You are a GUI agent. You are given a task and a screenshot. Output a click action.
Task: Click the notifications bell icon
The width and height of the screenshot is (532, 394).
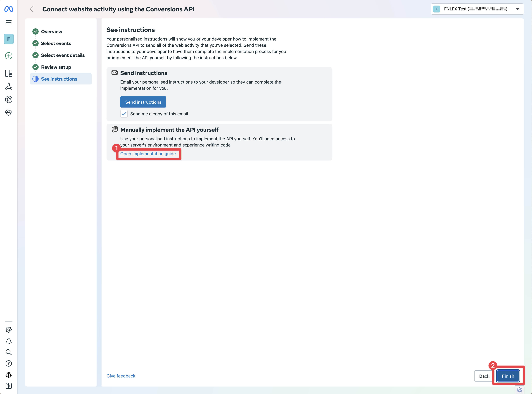[9, 341]
